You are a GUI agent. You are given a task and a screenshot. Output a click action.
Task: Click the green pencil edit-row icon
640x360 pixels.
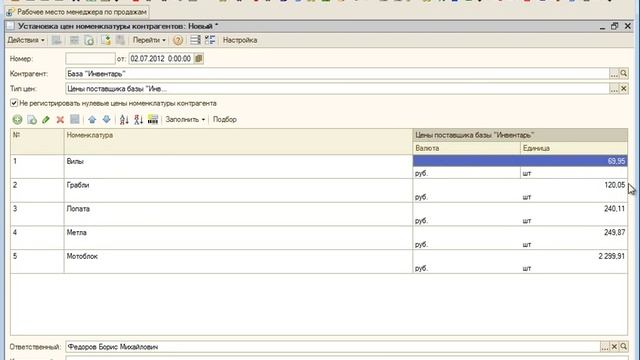coord(46,120)
